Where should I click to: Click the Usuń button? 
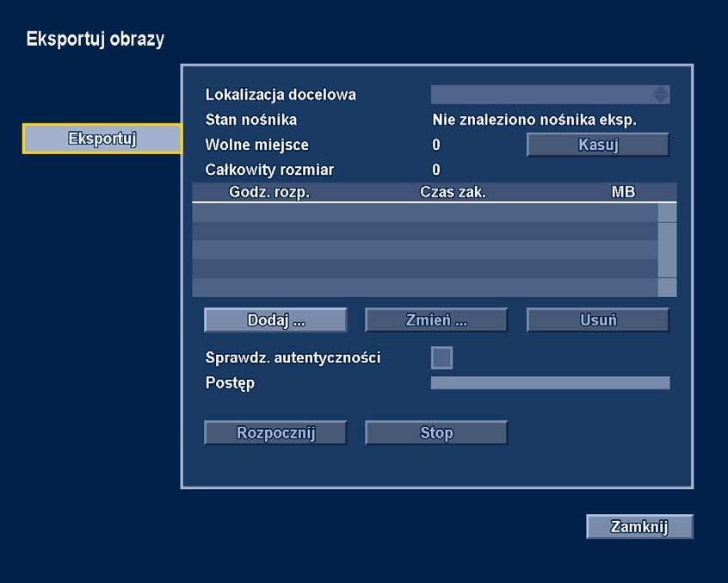click(x=598, y=320)
